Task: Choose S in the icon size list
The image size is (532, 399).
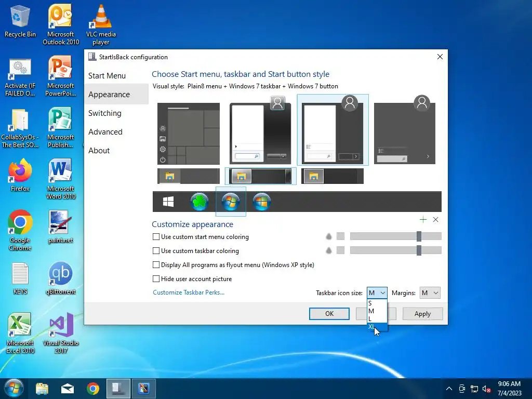Action: [x=377, y=303]
